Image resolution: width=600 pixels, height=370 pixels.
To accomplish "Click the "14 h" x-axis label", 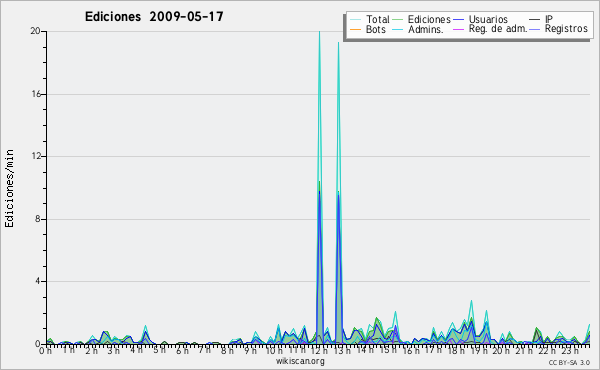I will click(x=365, y=350).
